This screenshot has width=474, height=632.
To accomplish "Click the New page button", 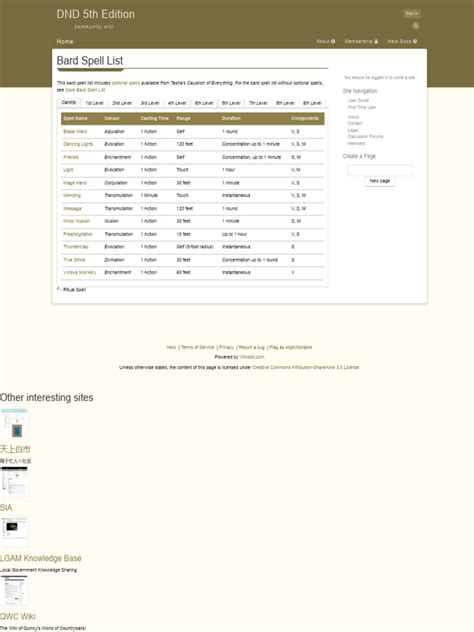I will point(380,181).
